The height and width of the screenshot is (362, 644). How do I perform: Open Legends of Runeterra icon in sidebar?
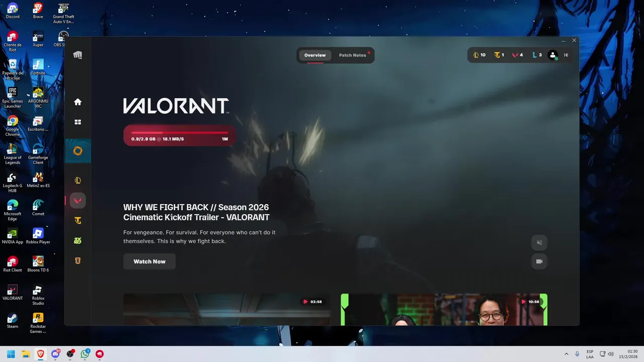(77, 261)
